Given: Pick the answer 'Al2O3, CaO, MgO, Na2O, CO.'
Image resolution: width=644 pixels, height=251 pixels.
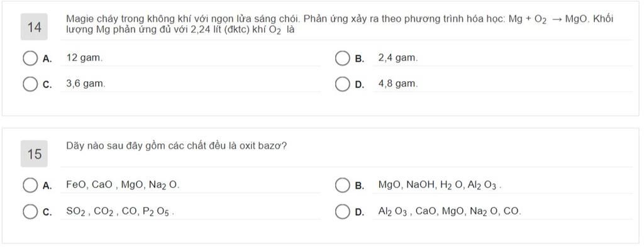Looking at the screenshot, I should [450, 211].
